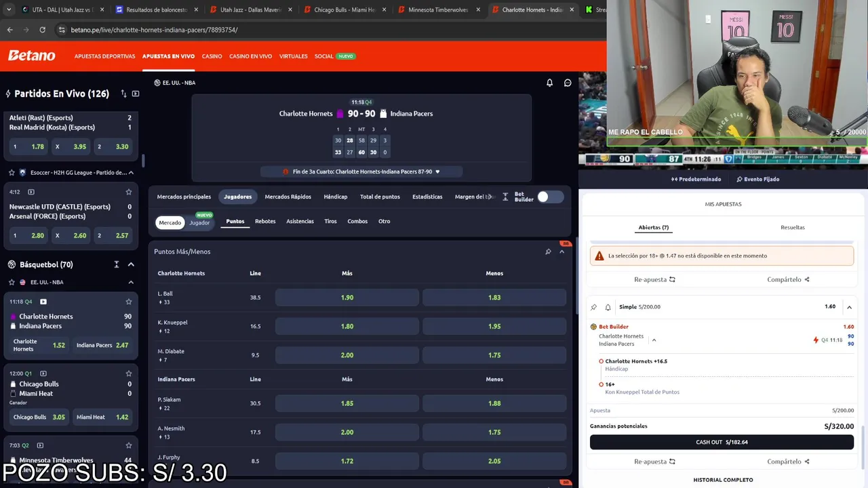Open notifications bell above the scoreboard
Image resolution: width=868 pixels, height=488 pixels.
549,83
